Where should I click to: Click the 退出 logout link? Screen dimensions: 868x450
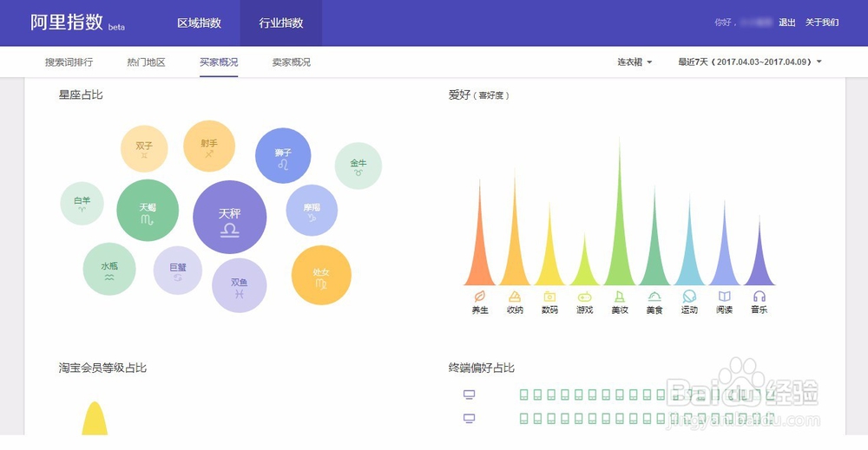tap(786, 23)
